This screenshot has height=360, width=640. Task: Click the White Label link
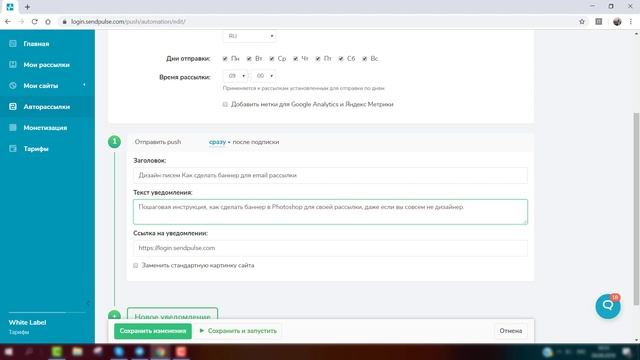click(27, 322)
